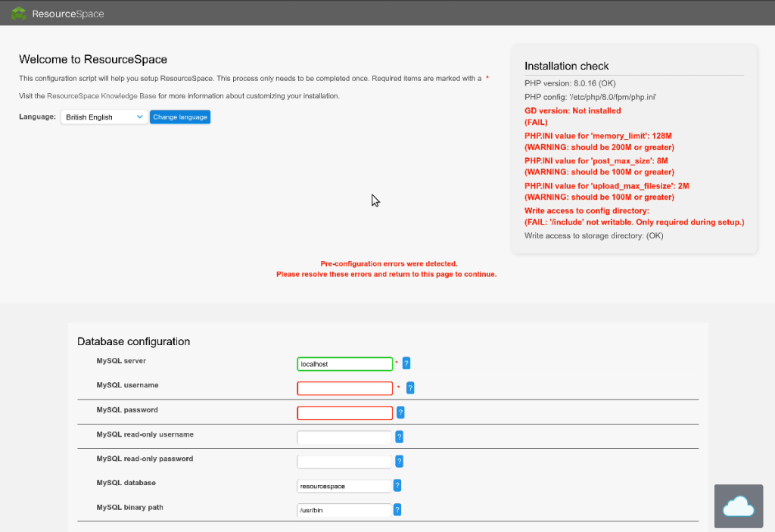
Task: Click the localhost MySQL server field
Action: tap(344, 363)
